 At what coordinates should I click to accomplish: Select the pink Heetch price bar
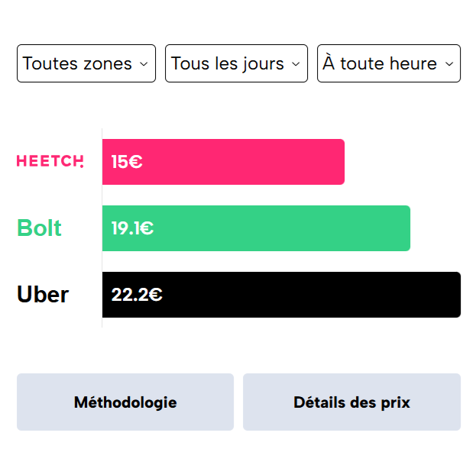[x=223, y=162]
